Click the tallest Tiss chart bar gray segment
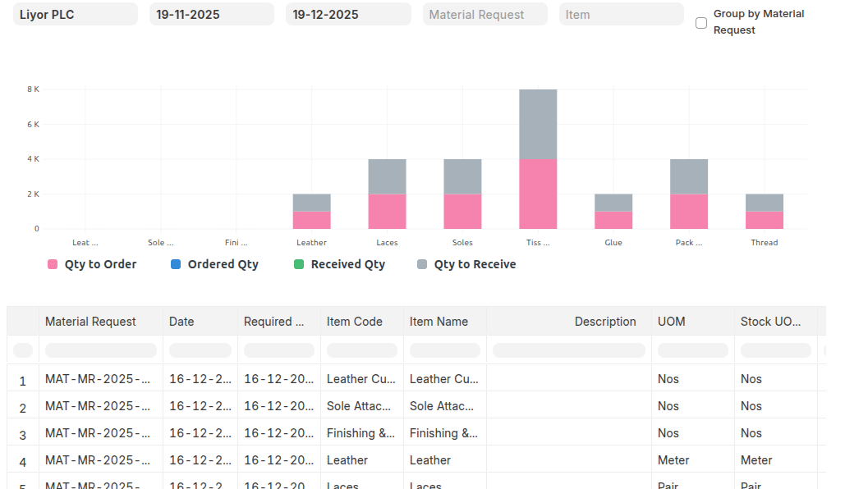 pyautogui.click(x=538, y=123)
